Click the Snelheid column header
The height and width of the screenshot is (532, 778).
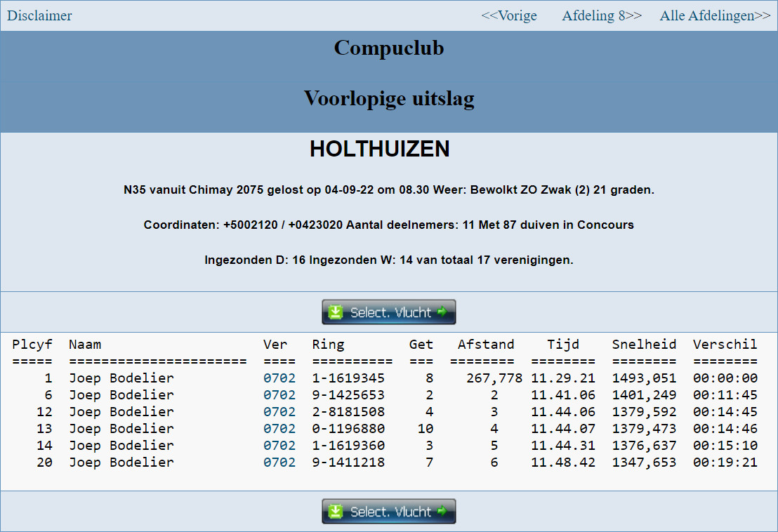[x=644, y=345]
